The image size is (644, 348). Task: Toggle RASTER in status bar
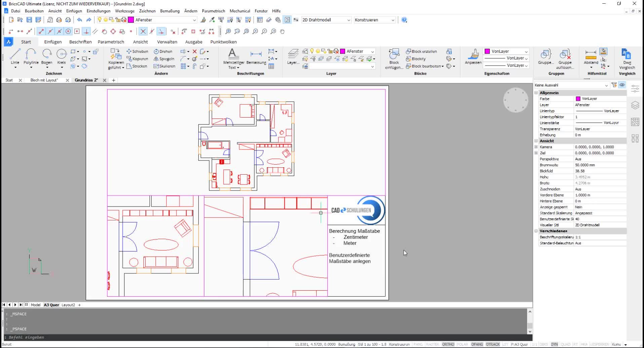coord(432,344)
